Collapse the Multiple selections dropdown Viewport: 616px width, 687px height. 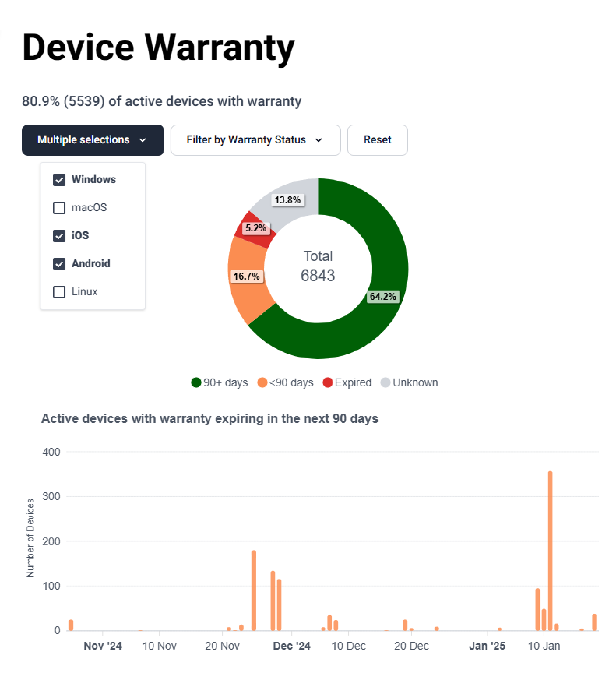93,140
